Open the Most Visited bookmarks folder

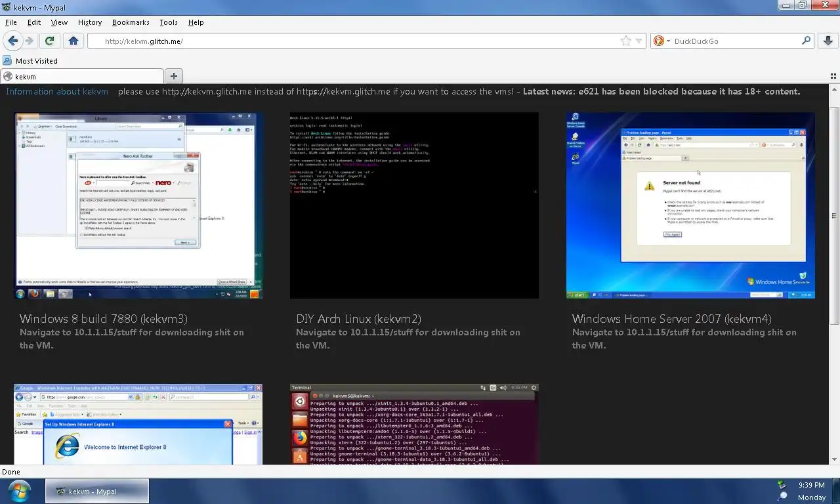point(31,60)
